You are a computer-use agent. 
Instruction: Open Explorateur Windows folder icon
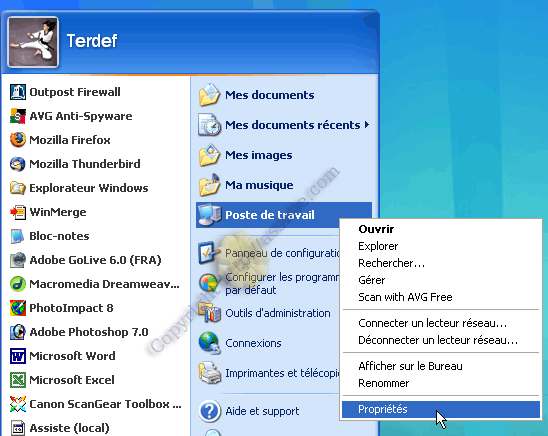point(17,188)
